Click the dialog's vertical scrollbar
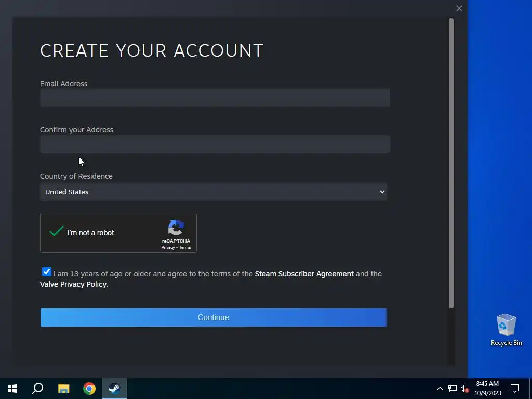Screen dimensions: 532x399 (451, 163)
